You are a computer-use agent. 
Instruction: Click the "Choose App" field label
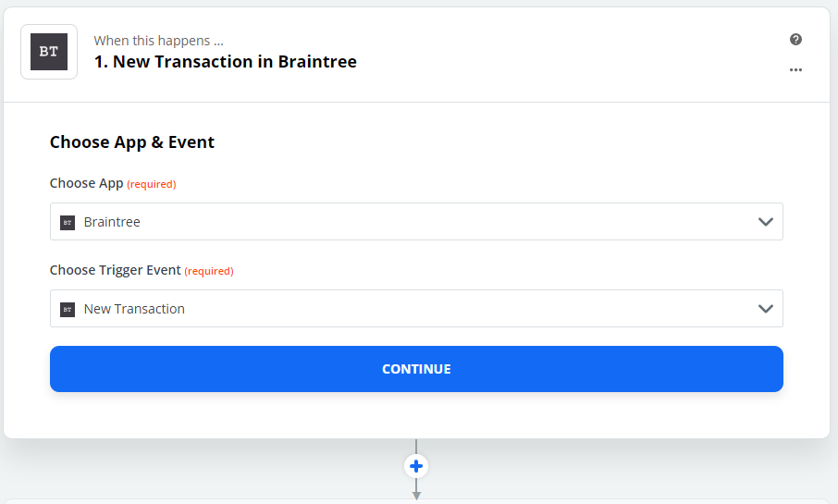pyautogui.click(x=86, y=183)
